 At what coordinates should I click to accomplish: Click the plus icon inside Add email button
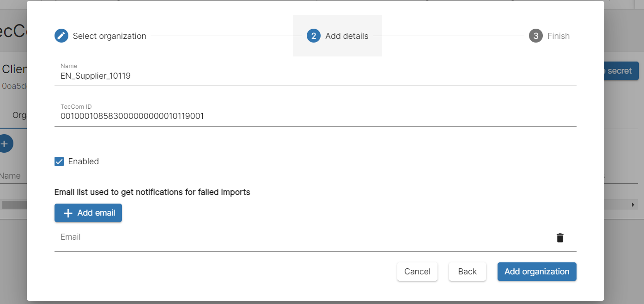(67, 213)
